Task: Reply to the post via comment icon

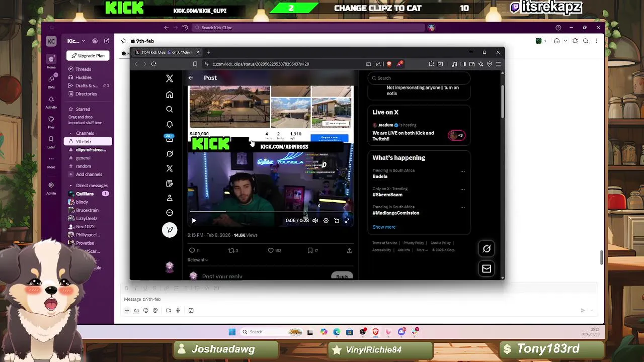Action: tap(194, 250)
